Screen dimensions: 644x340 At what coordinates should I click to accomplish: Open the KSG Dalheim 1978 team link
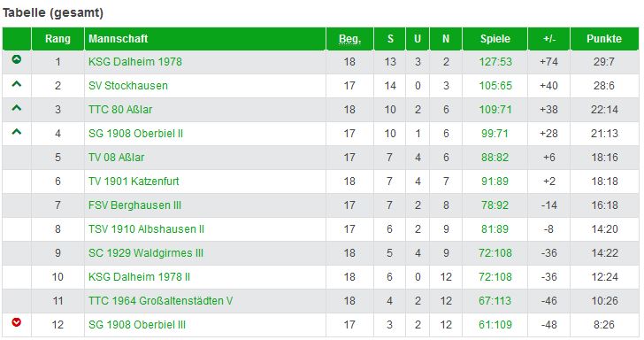(x=135, y=62)
